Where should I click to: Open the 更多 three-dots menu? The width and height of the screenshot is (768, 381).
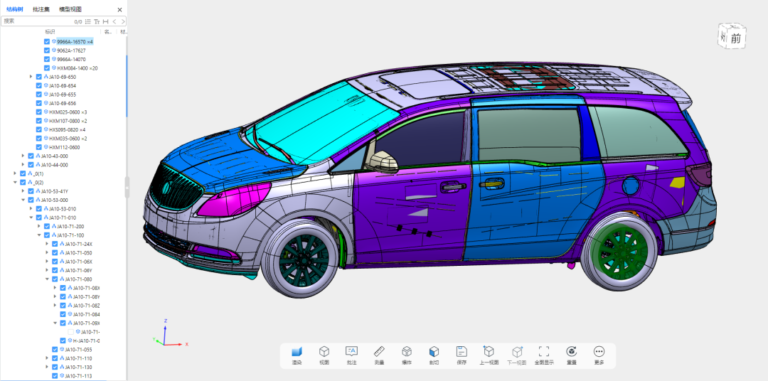599,351
